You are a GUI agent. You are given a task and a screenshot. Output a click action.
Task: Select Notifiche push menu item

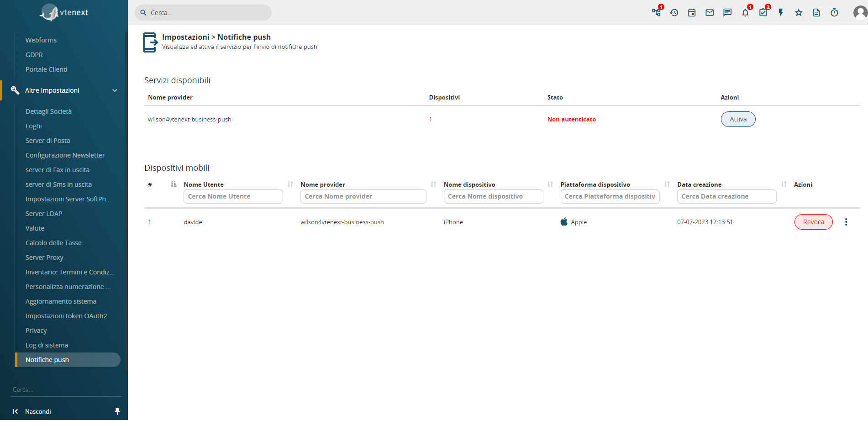68,360
